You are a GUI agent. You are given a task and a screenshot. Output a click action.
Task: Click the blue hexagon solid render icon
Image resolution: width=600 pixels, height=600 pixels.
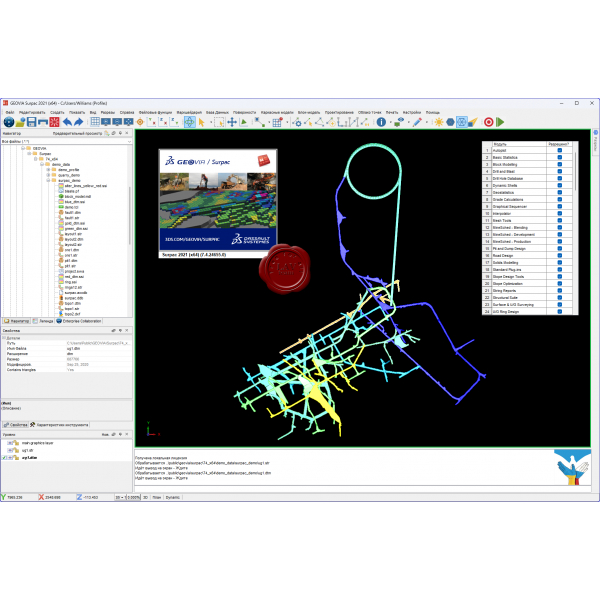(450, 122)
